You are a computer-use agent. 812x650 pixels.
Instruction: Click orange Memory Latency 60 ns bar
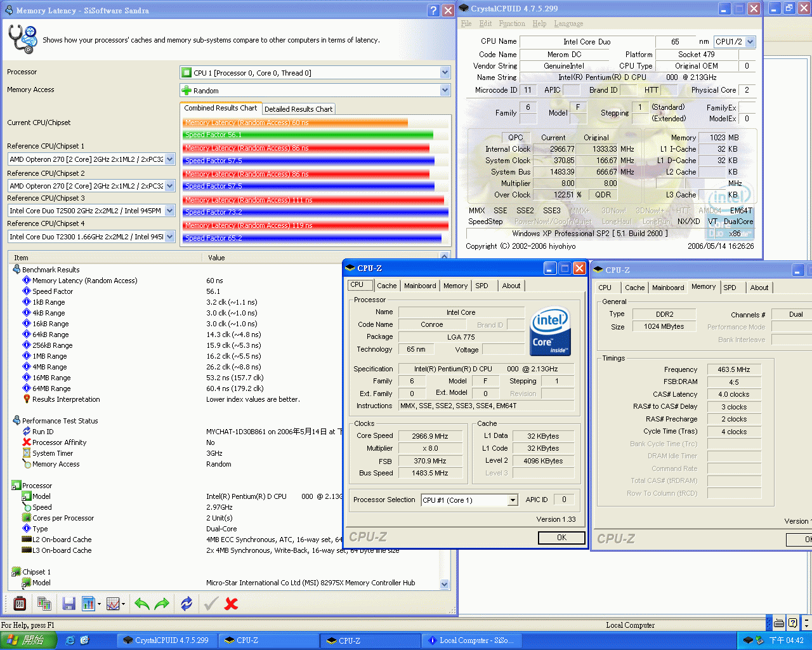(296, 123)
